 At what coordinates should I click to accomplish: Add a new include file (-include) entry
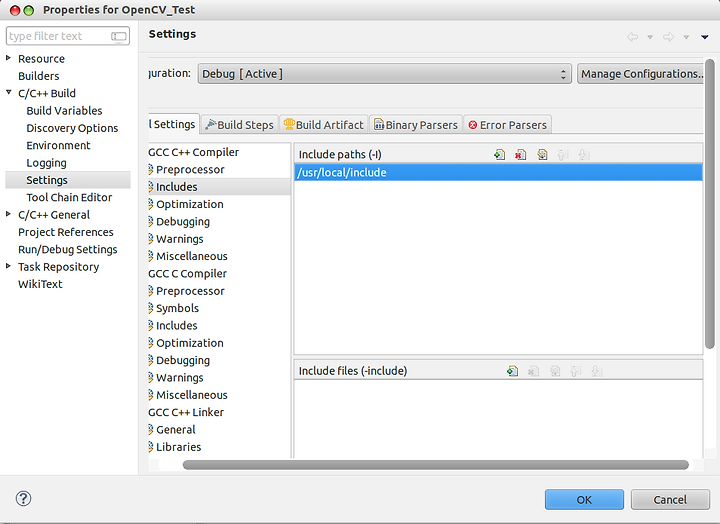point(512,371)
